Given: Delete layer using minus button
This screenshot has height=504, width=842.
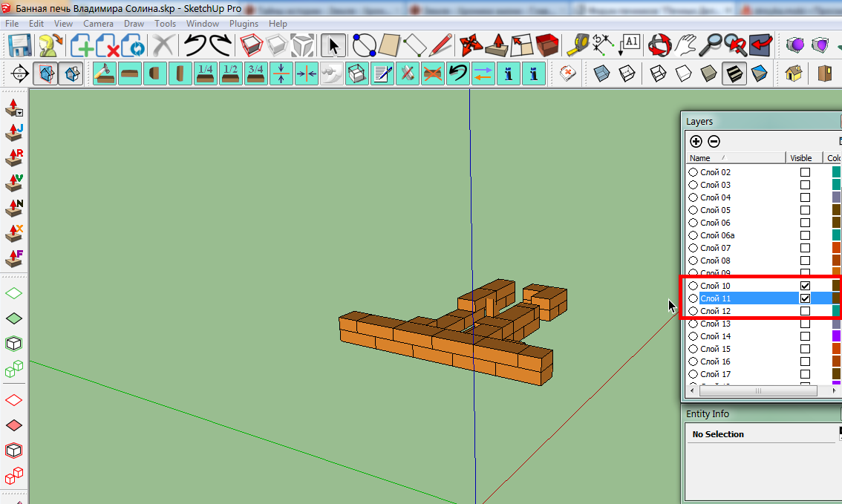Looking at the screenshot, I should (714, 141).
